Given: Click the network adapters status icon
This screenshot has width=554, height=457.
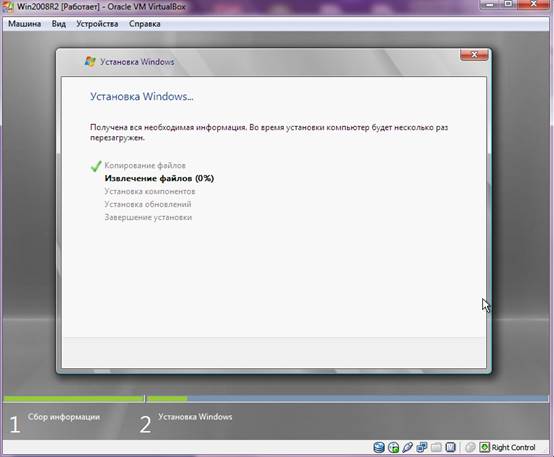Looking at the screenshot, I should [x=422, y=447].
